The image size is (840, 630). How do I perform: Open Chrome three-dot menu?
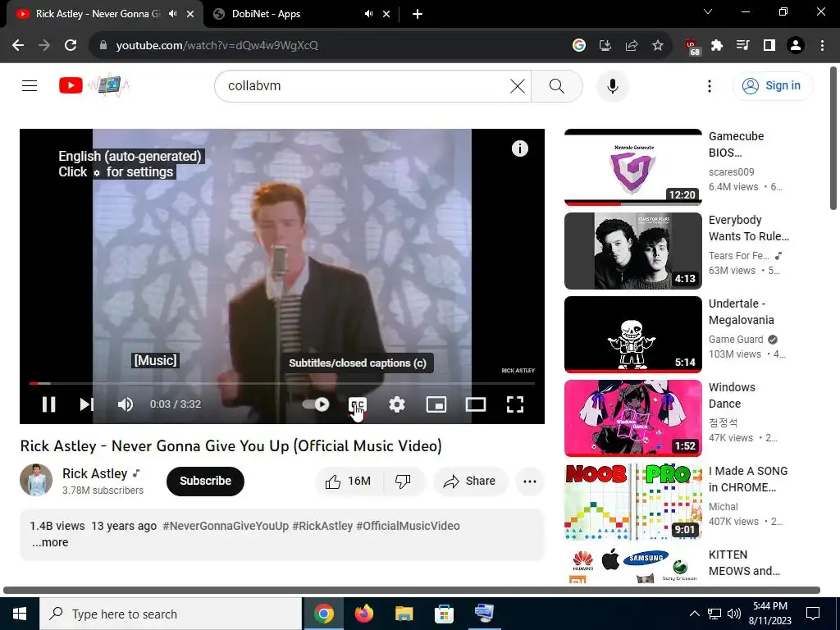point(822,45)
